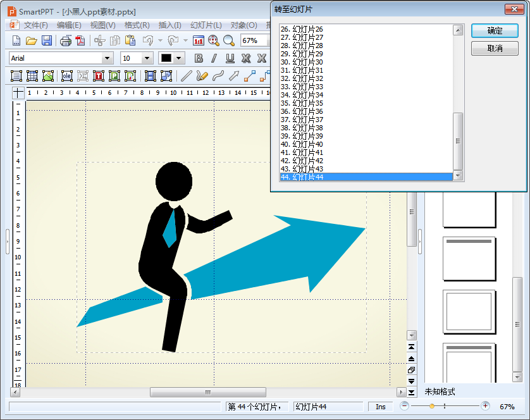
Task: Open the 幻灯片(L) menu
Action: coord(206,25)
